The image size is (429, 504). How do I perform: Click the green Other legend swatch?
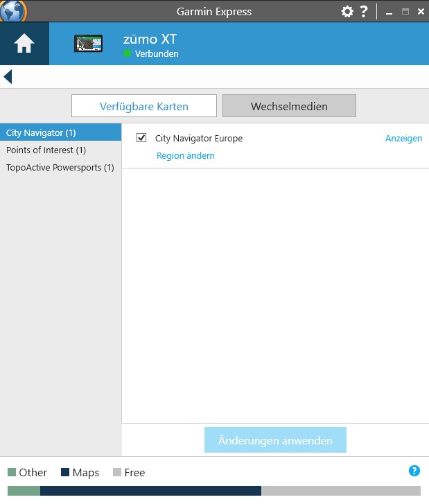click(x=11, y=472)
